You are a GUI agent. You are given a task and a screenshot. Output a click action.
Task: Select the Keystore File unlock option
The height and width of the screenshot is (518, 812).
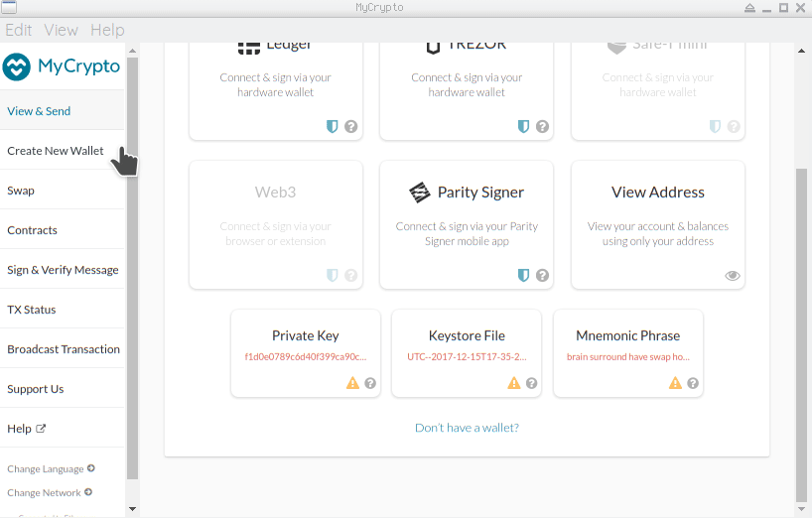(467, 353)
